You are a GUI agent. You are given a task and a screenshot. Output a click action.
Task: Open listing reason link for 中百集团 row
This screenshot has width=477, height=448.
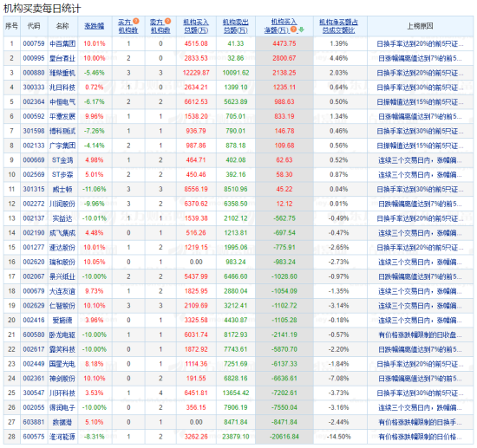pyautogui.click(x=420, y=44)
